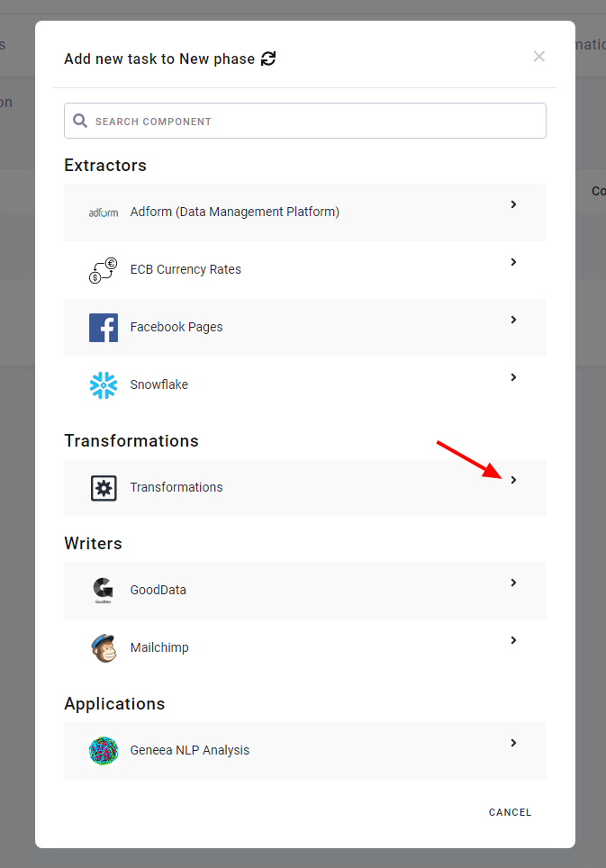606x868 pixels.
Task: Focus the Search Component input field
Action: tap(305, 121)
